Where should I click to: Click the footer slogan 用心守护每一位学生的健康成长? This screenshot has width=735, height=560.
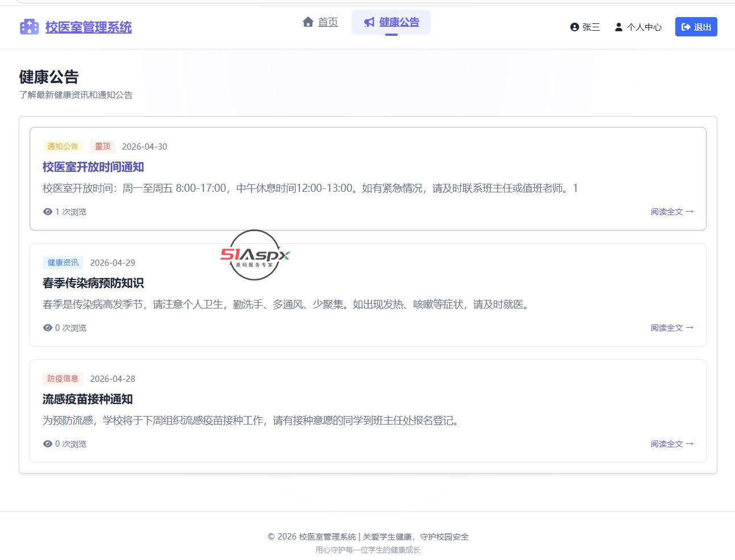tap(368, 550)
